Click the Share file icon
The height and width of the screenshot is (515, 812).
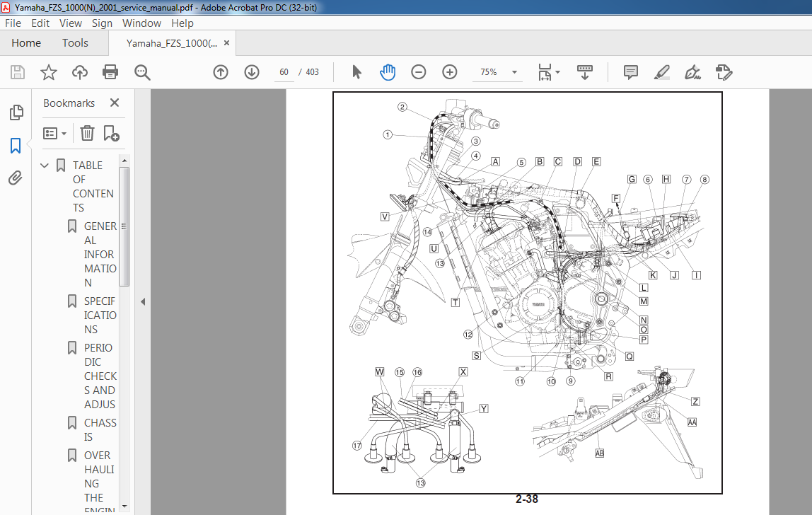724,72
